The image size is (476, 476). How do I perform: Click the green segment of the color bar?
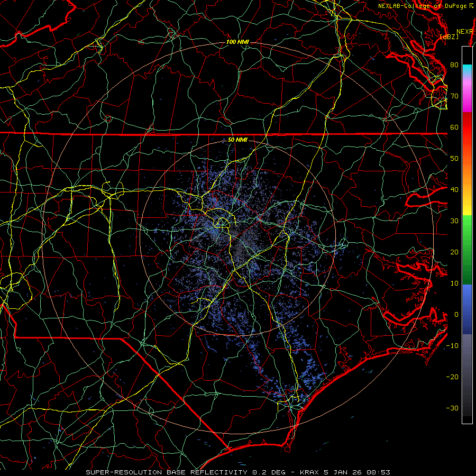[x=467, y=250]
